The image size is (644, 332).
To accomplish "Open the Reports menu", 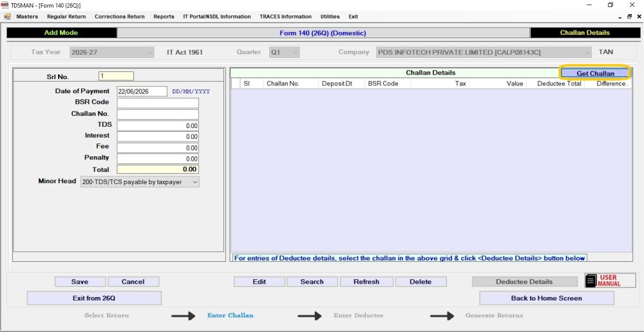I will (164, 17).
